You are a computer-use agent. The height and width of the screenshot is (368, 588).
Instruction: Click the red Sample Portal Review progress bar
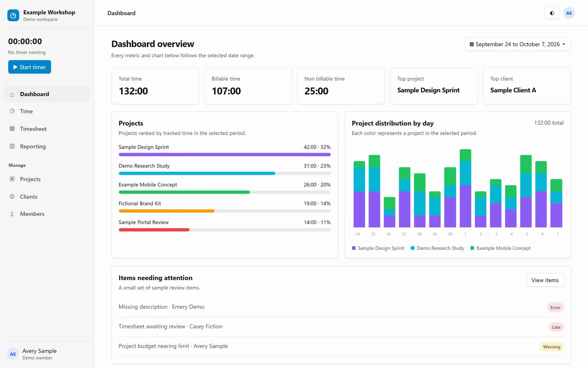154,230
